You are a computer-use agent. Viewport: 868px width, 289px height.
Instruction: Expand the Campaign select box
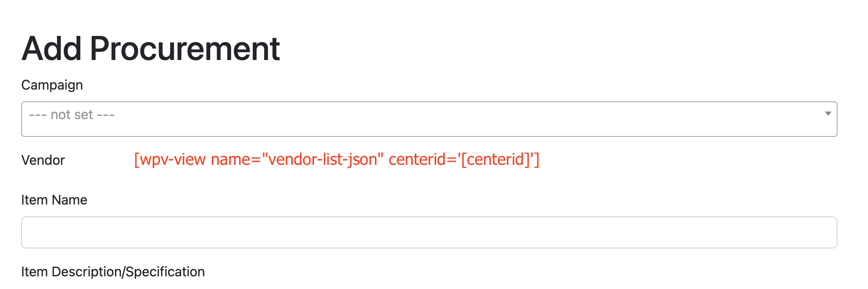[x=429, y=119]
